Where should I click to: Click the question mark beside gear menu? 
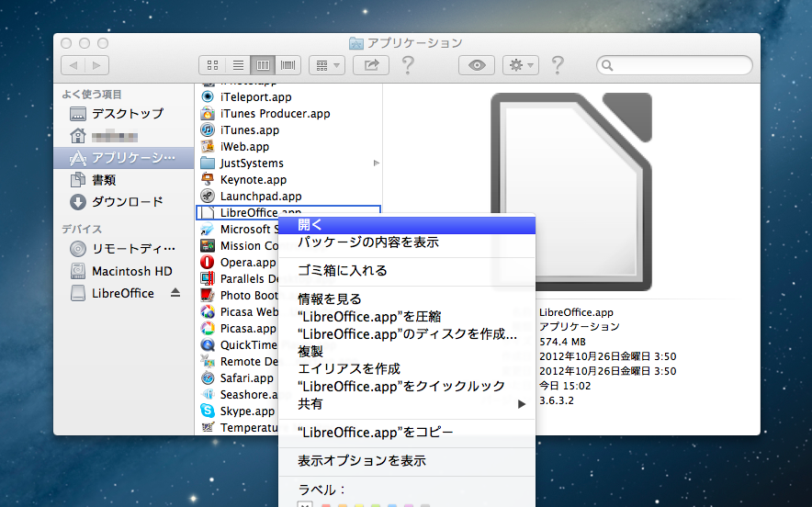558,65
